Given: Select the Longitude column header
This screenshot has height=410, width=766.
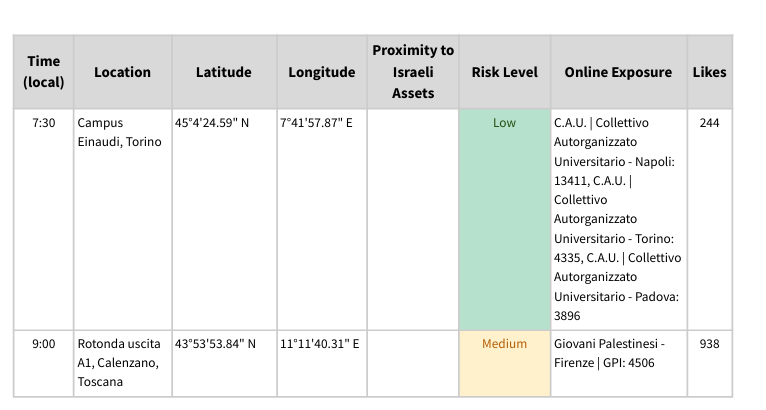Looking at the screenshot, I should tap(321, 72).
